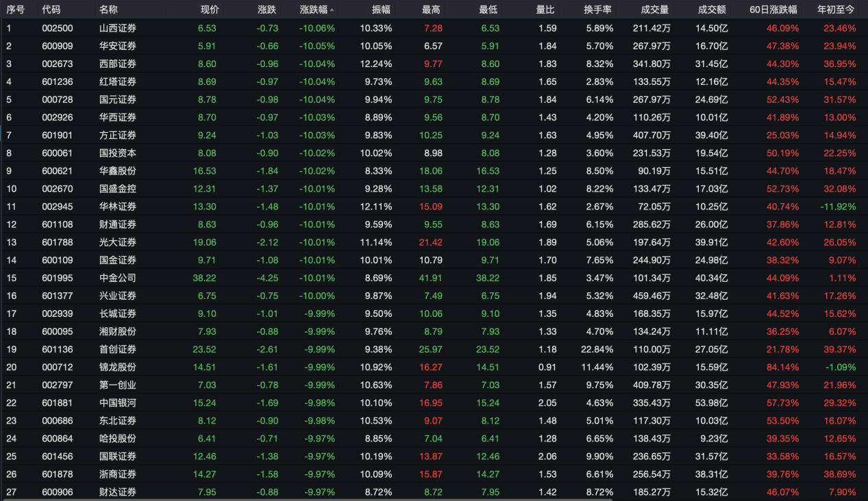Sort by 年初至今 column header
This screenshot has height=501, width=868.
point(836,10)
